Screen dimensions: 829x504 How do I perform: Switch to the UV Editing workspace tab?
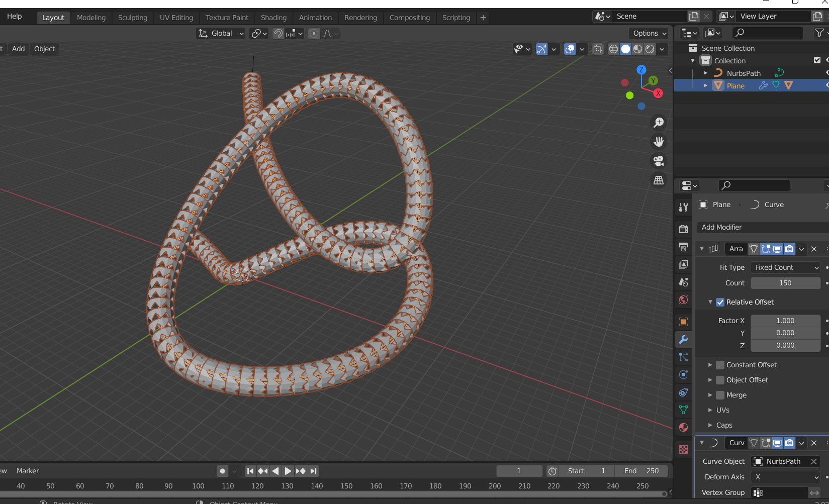[176, 17]
